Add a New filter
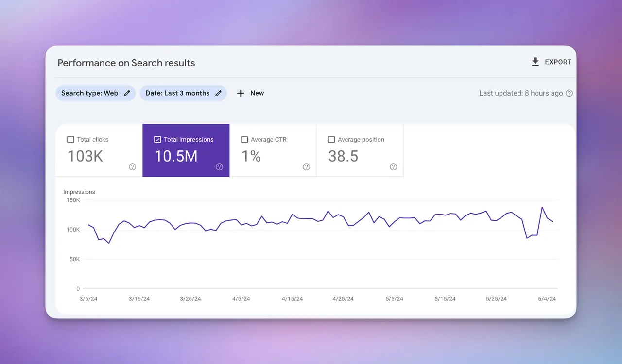The width and height of the screenshot is (622, 364). tap(257, 93)
